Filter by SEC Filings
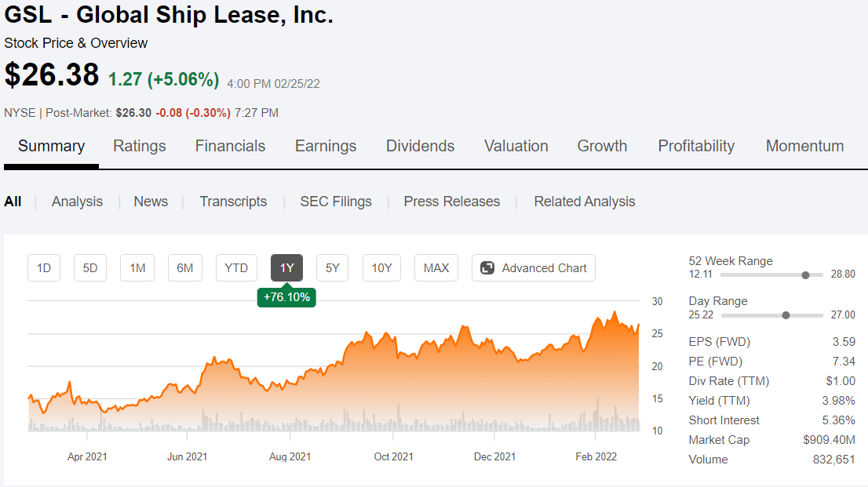This screenshot has height=487, width=868. coord(336,202)
